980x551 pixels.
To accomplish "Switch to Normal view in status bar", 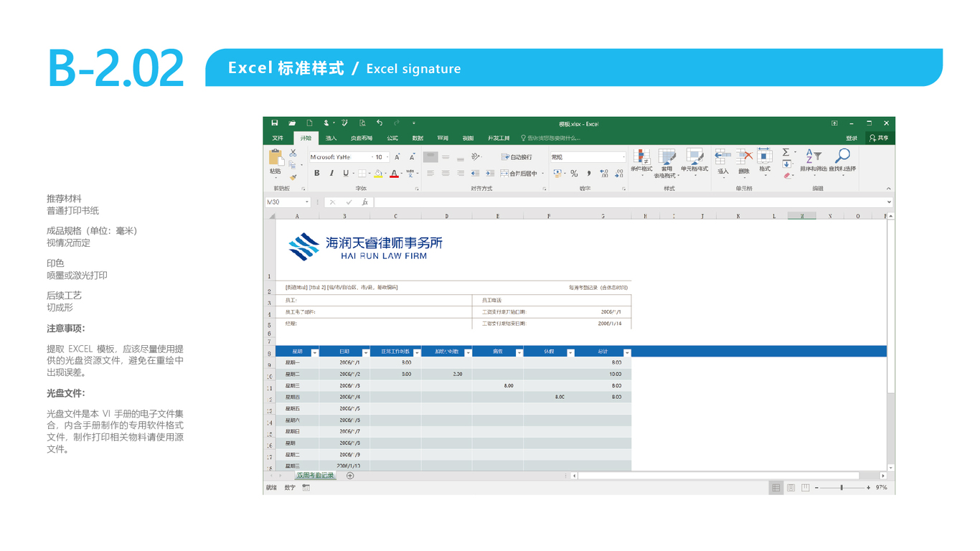I will (x=776, y=488).
